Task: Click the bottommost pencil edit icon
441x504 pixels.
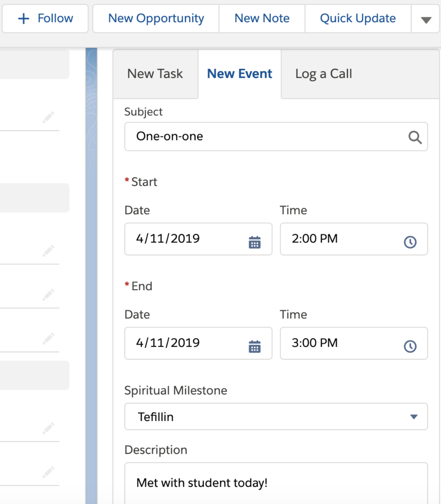Action: 48,472
